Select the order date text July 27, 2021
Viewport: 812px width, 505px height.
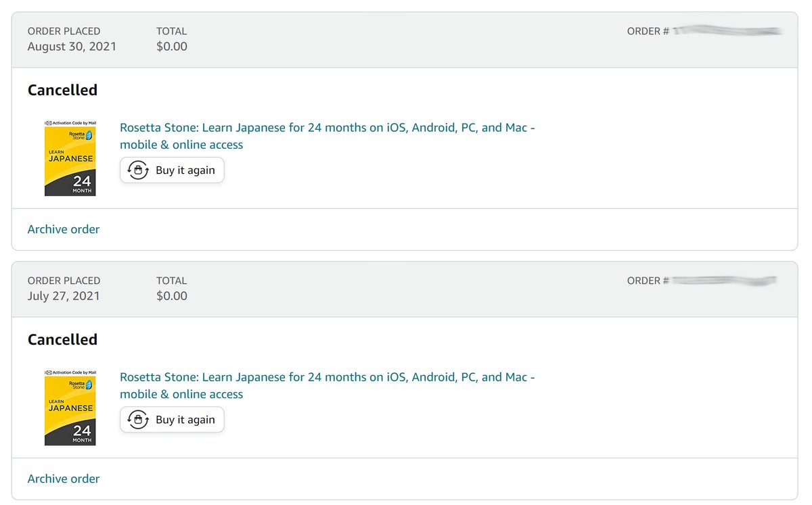[64, 296]
